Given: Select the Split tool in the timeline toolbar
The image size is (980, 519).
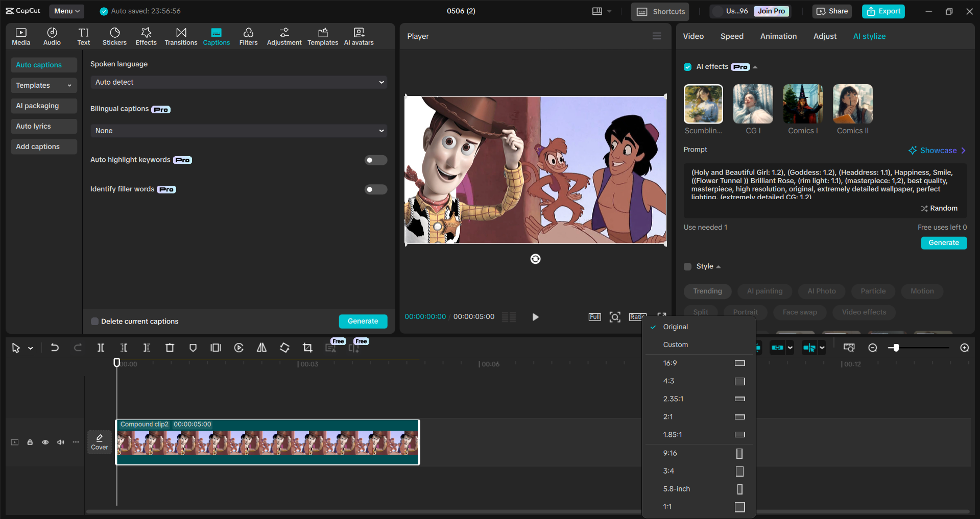Looking at the screenshot, I should [101, 348].
